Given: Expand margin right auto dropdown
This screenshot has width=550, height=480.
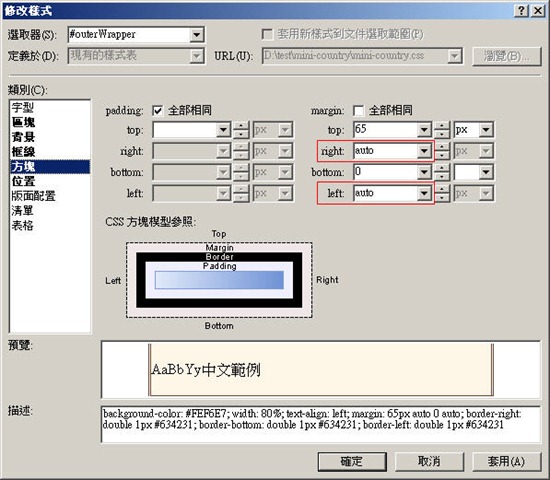Looking at the screenshot, I should click(424, 151).
